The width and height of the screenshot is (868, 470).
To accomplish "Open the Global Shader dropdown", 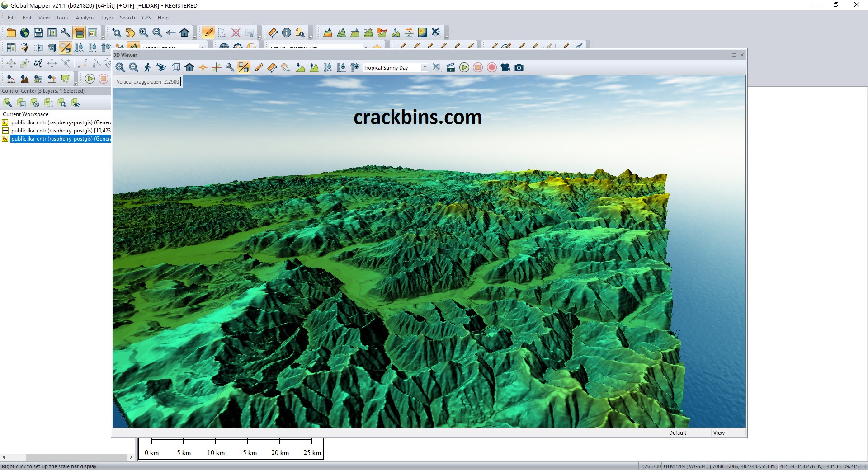I will [202, 47].
